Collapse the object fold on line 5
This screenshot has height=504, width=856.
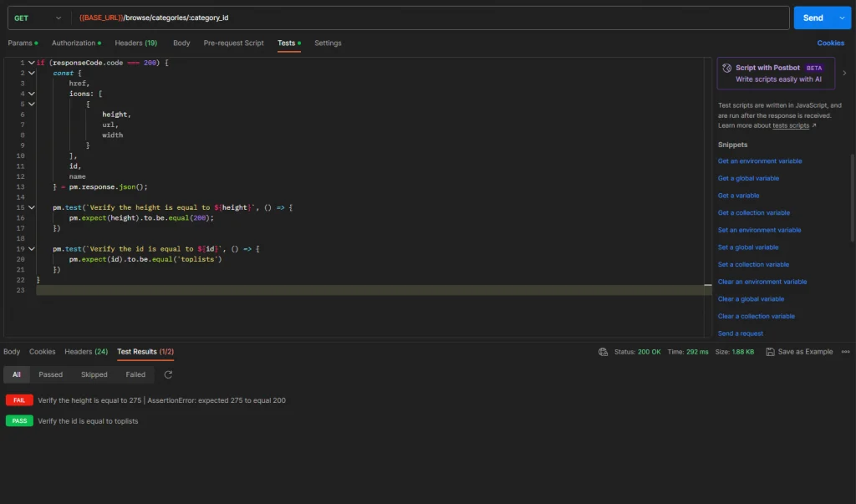point(31,104)
